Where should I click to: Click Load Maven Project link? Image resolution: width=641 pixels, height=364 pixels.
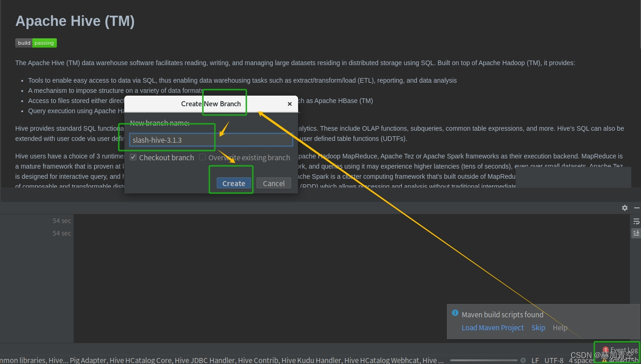tap(493, 328)
